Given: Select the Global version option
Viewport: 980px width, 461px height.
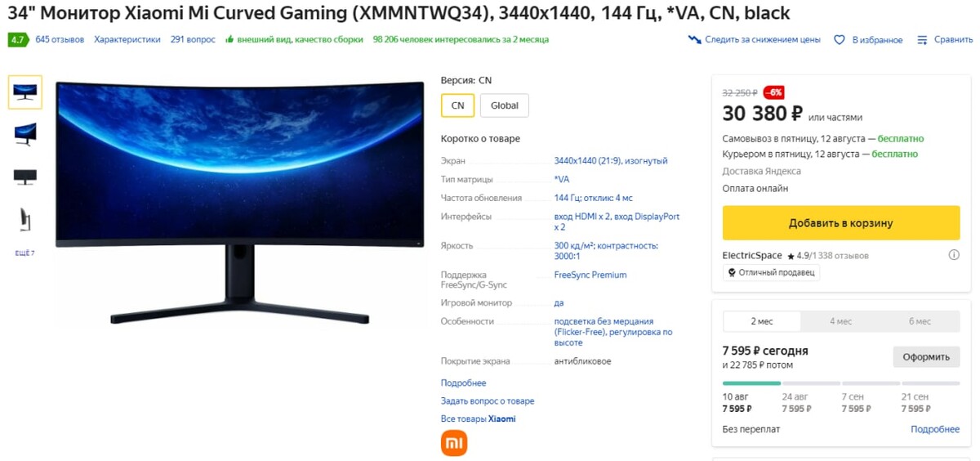Looking at the screenshot, I should tap(505, 105).
